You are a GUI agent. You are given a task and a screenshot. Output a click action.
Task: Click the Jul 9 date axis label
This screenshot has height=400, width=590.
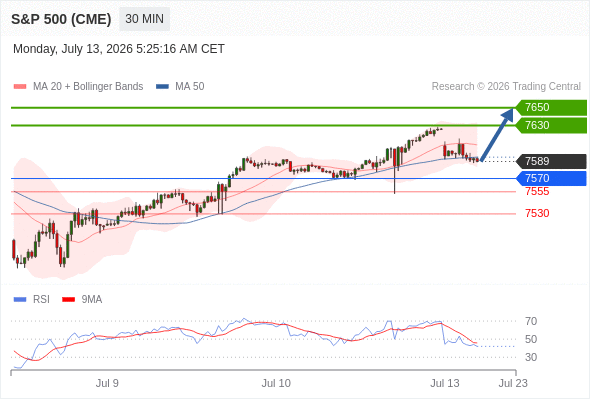107,383
